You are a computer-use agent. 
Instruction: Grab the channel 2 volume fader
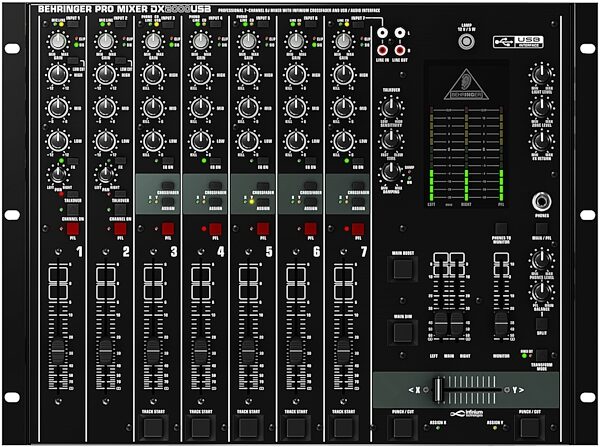tap(105, 351)
